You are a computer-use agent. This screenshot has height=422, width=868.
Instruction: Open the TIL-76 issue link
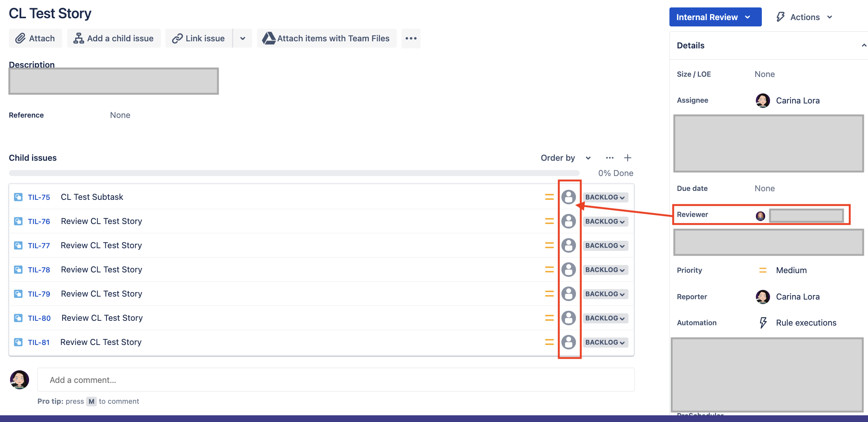(x=39, y=221)
